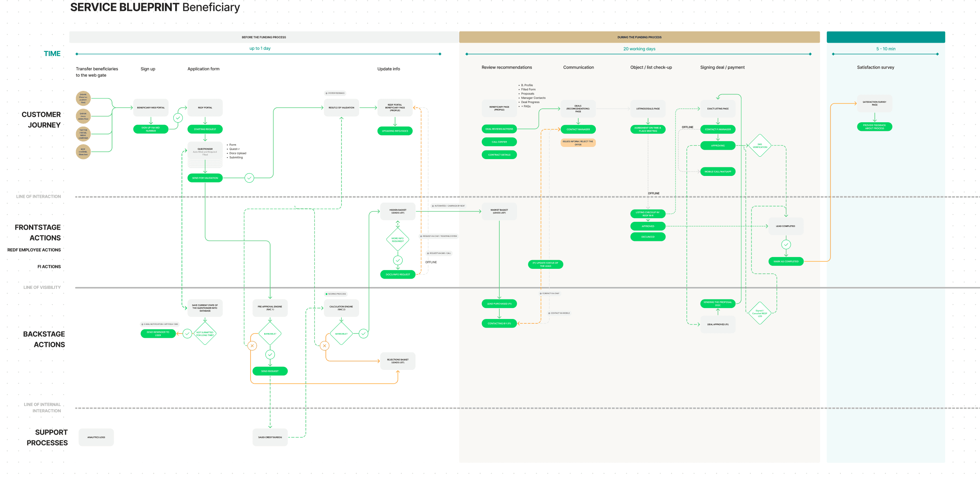Select the During the Funding Process header
The height and width of the screenshot is (482, 980).
tap(639, 37)
